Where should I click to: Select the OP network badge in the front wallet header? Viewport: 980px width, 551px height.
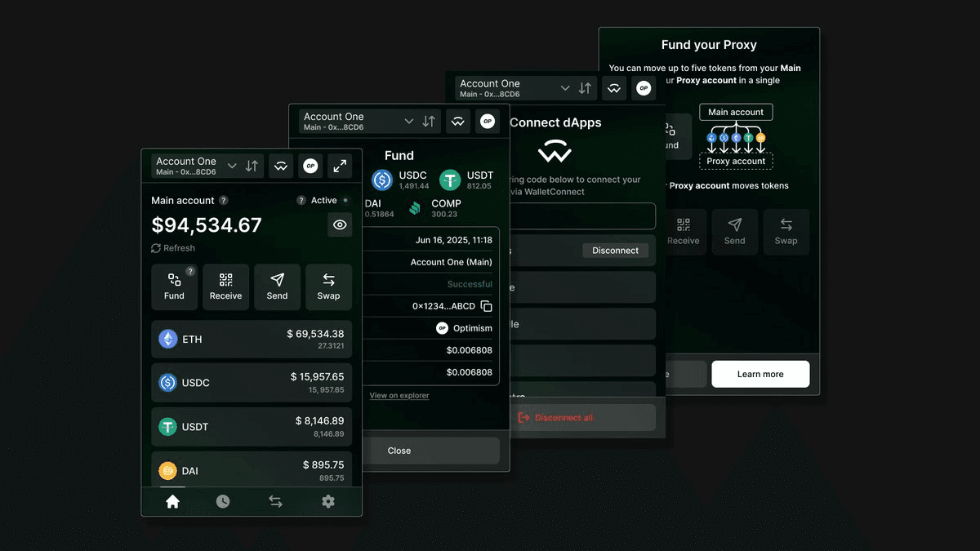pos(310,167)
